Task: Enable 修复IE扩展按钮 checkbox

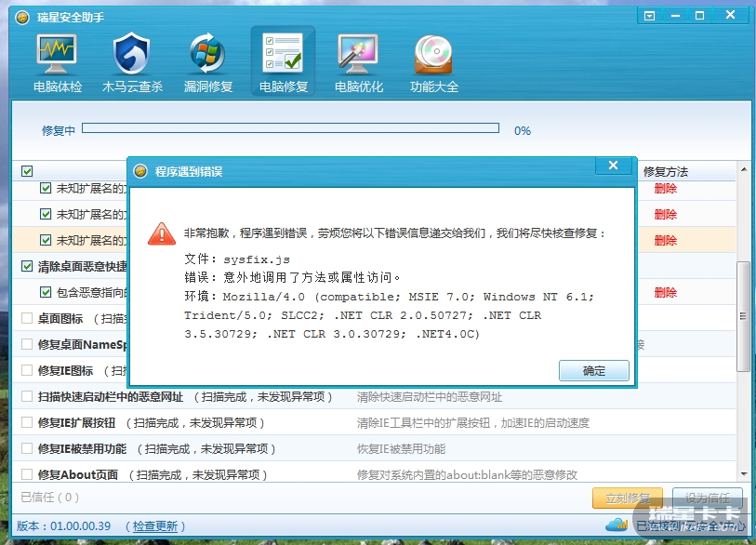Action: tap(27, 422)
